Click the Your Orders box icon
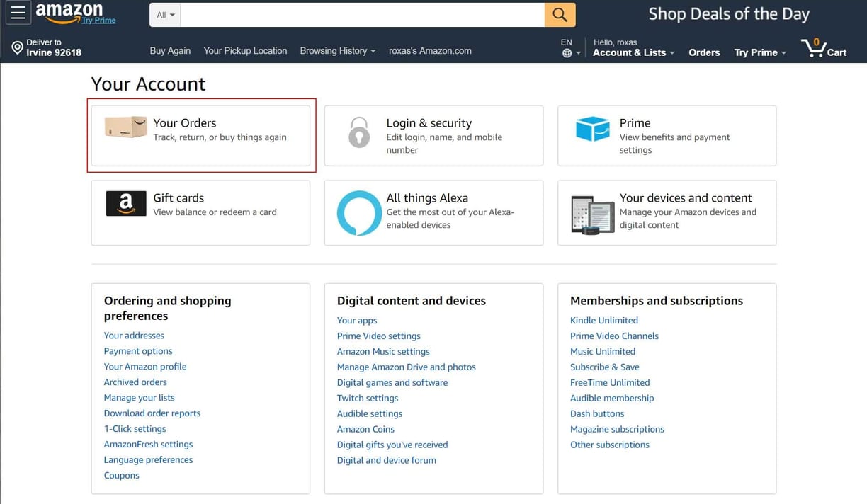This screenshot has height=504, width=867. pyautogui.click(x=125, y=127)
